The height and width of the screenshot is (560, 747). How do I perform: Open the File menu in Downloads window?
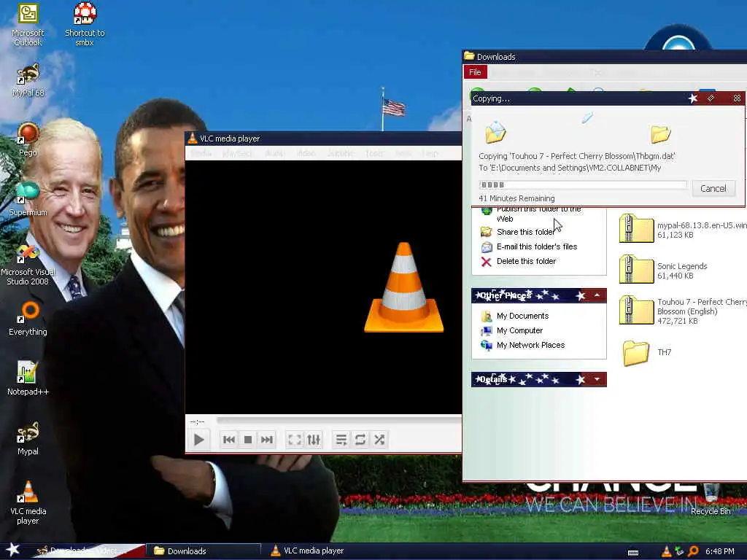click(475, 72)
